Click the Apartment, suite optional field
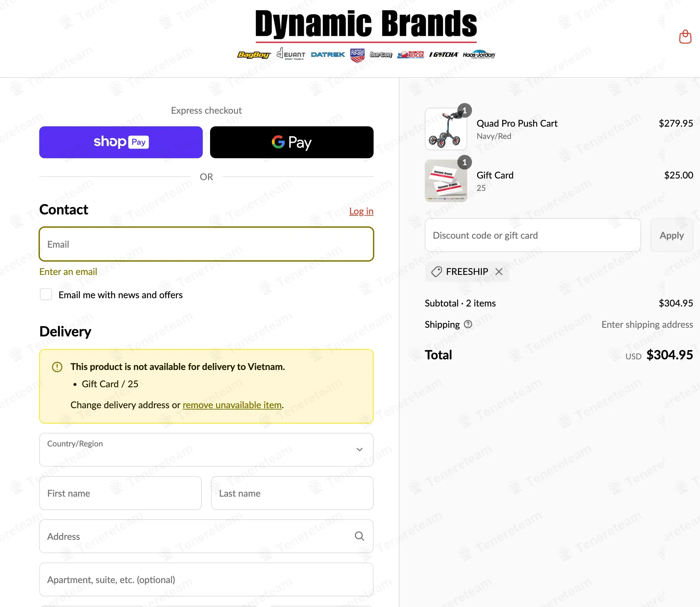This screenshot has height=607, width=700. coord(206,579)
